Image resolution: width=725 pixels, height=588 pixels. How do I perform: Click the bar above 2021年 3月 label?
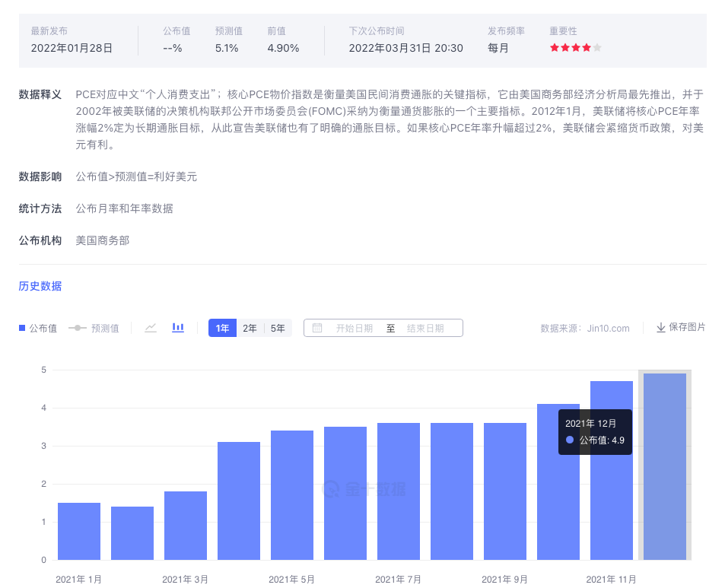[x=186, y=526]
